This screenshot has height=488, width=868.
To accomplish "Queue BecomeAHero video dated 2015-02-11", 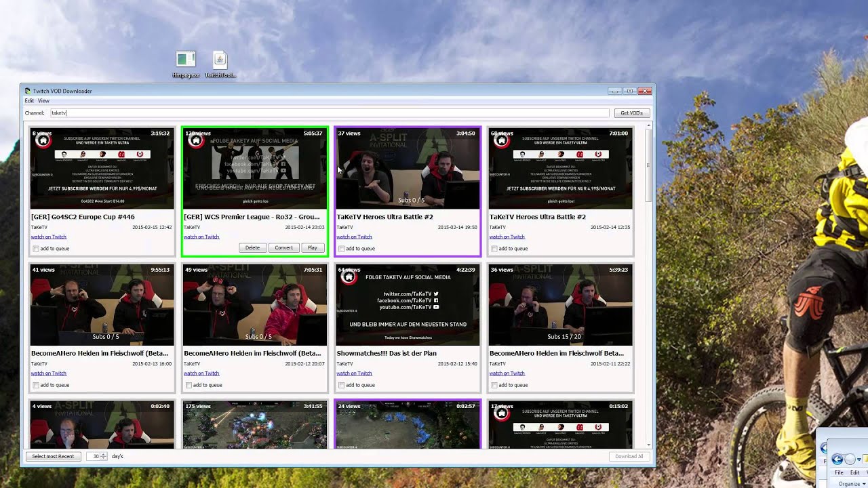I will pos(494,385).
